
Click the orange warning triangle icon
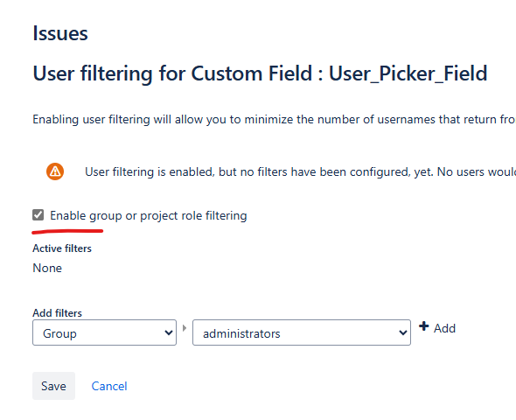[55, 171]
